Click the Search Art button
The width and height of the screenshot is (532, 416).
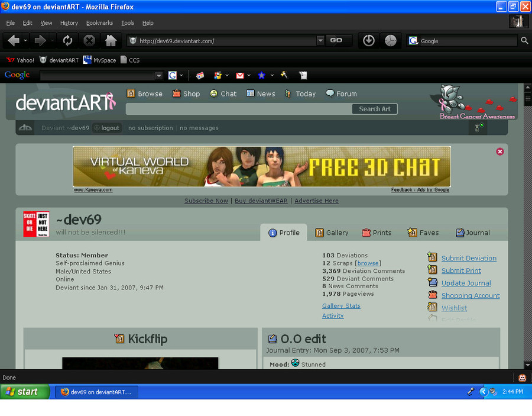click(375, 109)
